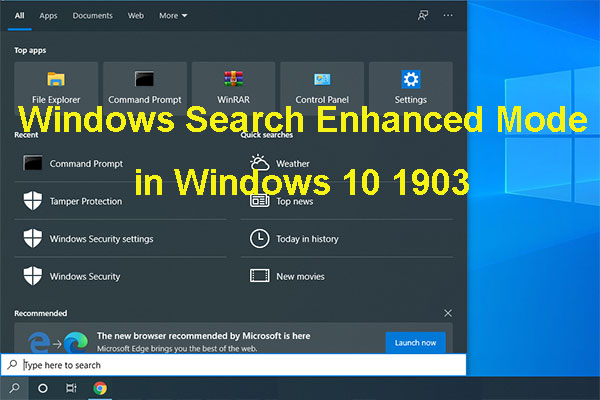Run the New movies quick search
Screen dimensions: 600x400
(x=347, y=276)
